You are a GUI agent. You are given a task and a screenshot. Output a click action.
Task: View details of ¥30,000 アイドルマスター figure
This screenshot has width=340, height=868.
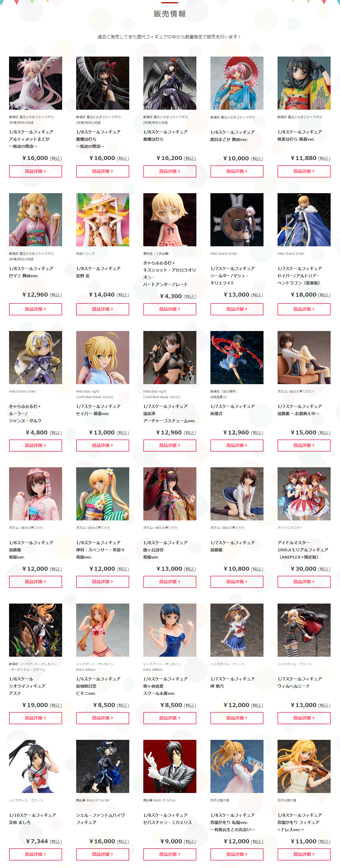pos(304,582)
